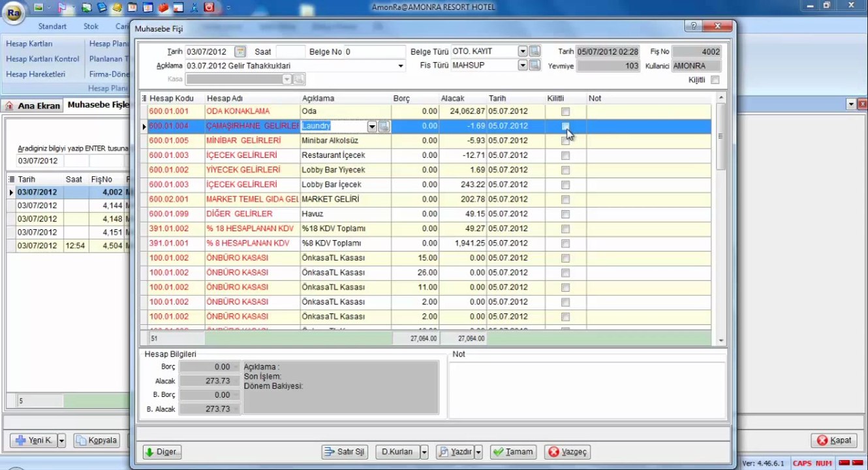The width and height of the screenshot is (868, 470).
Task: Click lookup icon beside the Laundry cell
Action: pyautogui.click(x=384, y=126)
